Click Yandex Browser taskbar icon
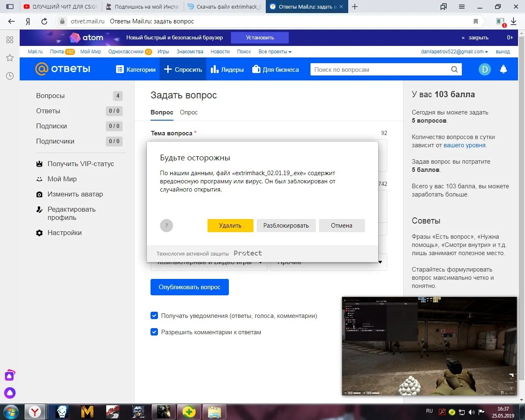This screenshot has height=420, width=525. click(35, 412)
